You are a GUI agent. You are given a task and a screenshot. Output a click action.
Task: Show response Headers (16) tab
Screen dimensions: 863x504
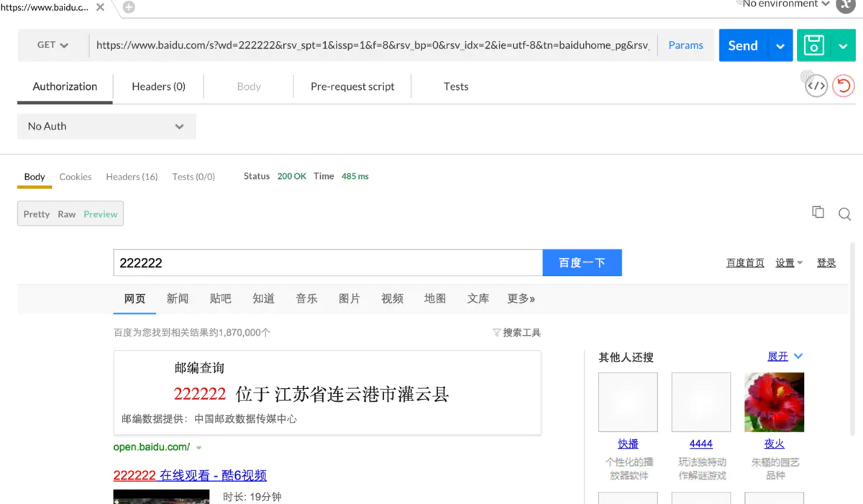click(x=132, y=177)
